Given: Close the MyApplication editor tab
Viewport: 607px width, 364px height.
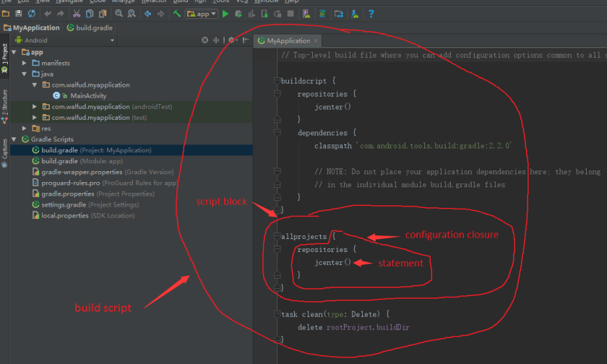Looking at the screenshot, I should tap(316, 40).
